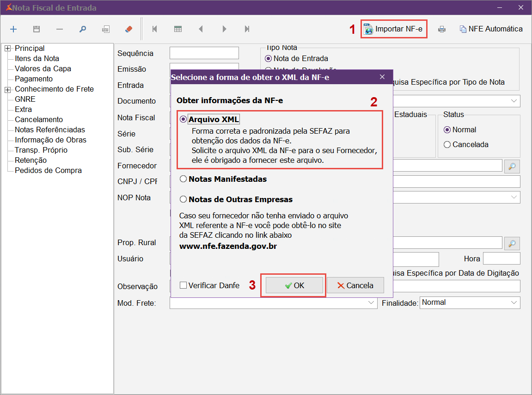Open the Finalidade Normal dropdown
The width and height of the screenshot is (532, 395).
[x=514, y=302]
